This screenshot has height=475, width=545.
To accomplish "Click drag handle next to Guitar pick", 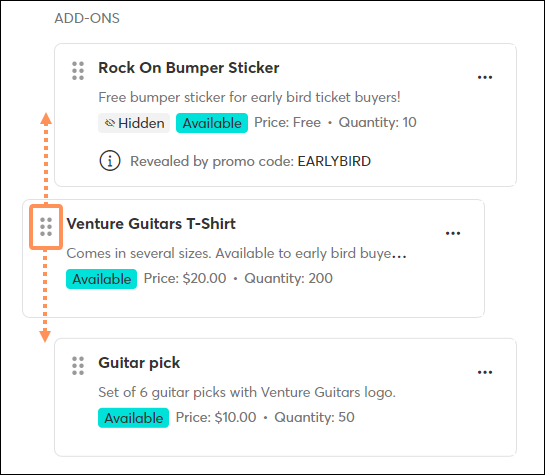I will point(78,366).
